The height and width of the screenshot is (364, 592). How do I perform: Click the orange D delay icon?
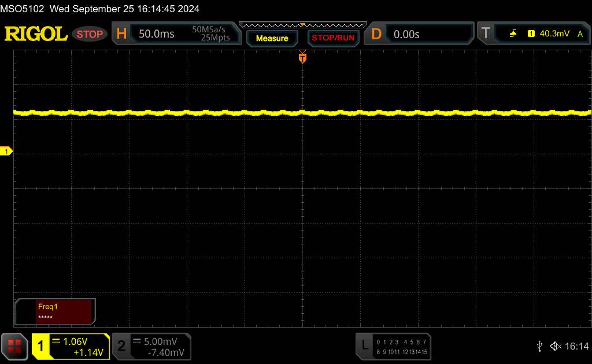click(376, 34)
